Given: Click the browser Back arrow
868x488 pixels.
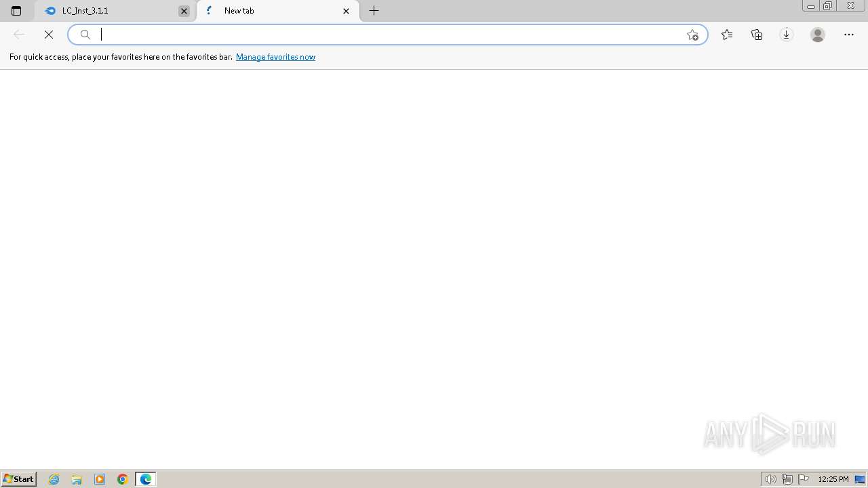Looking at the screenshot, I should coord(19,35).
